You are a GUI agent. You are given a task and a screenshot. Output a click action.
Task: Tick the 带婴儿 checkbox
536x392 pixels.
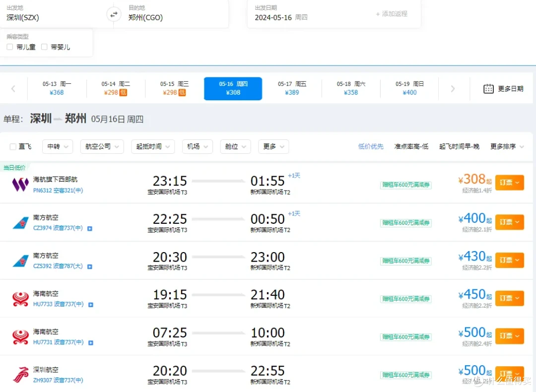point(44,47)
